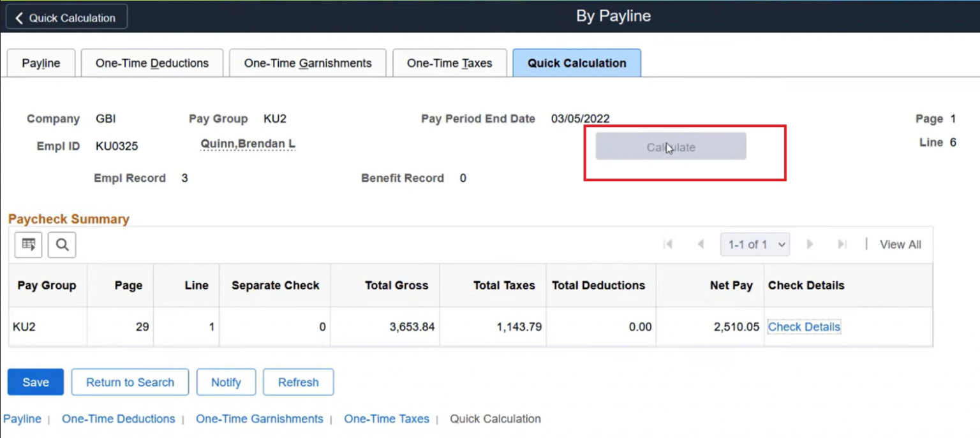Select the Quick Calculation tab
The width and height of the screenshot is (980, 438).
tap(576, 62)
